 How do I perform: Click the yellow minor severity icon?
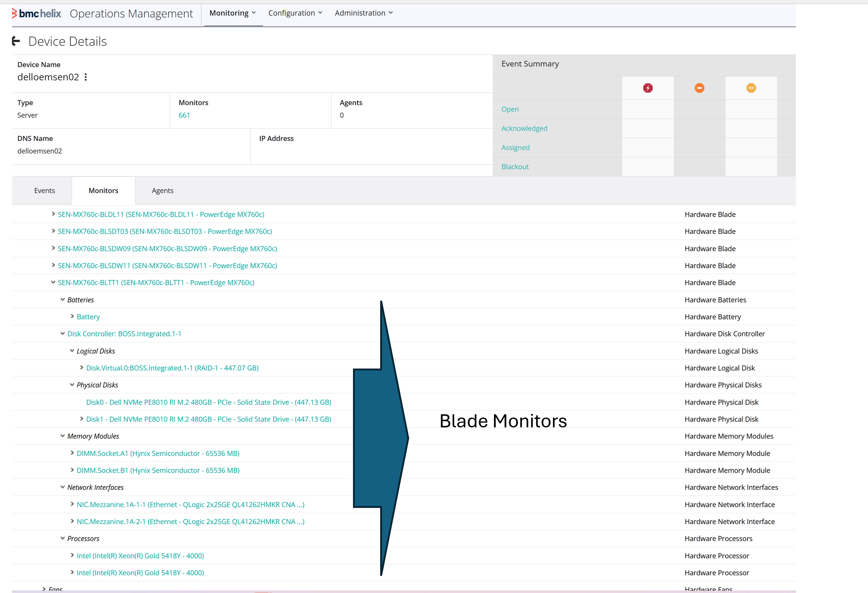751,88
